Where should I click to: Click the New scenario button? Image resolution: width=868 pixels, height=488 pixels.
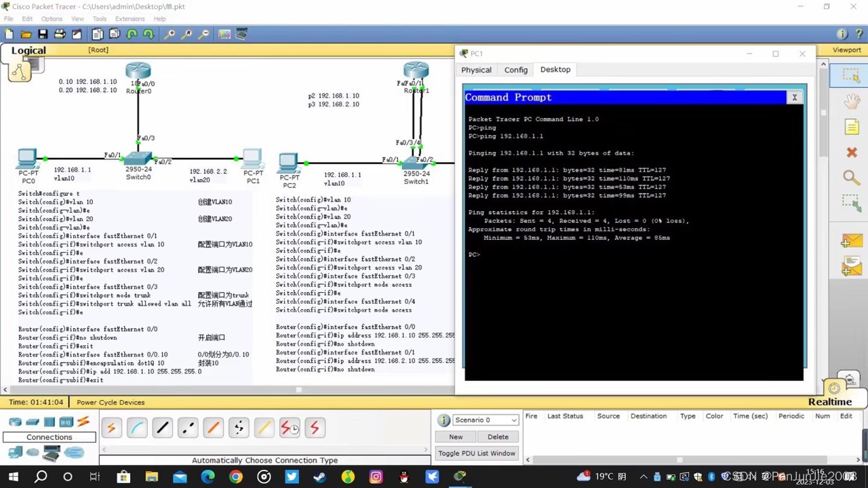pos(456,437)
